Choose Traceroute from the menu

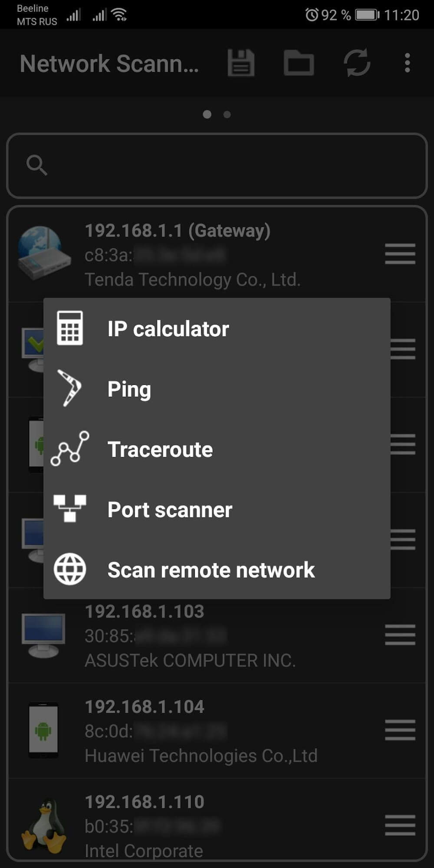pyautogui.click(x=160, y=449)
